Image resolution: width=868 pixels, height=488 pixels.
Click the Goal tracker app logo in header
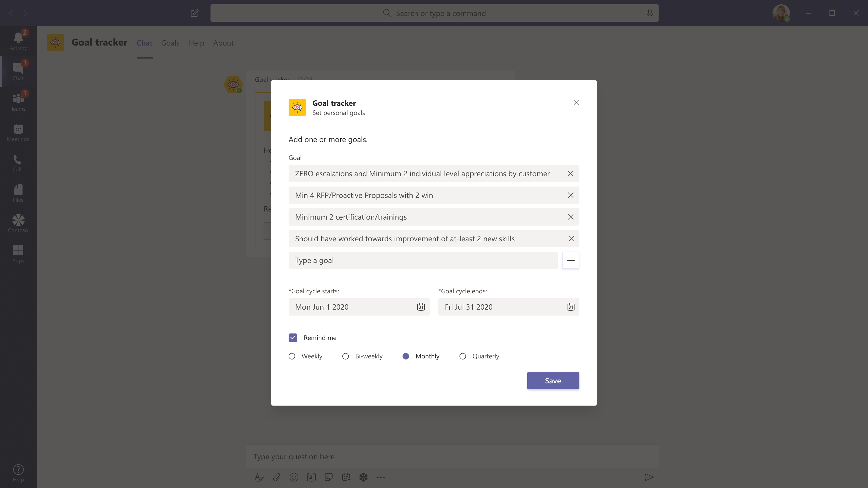[55, 43]
